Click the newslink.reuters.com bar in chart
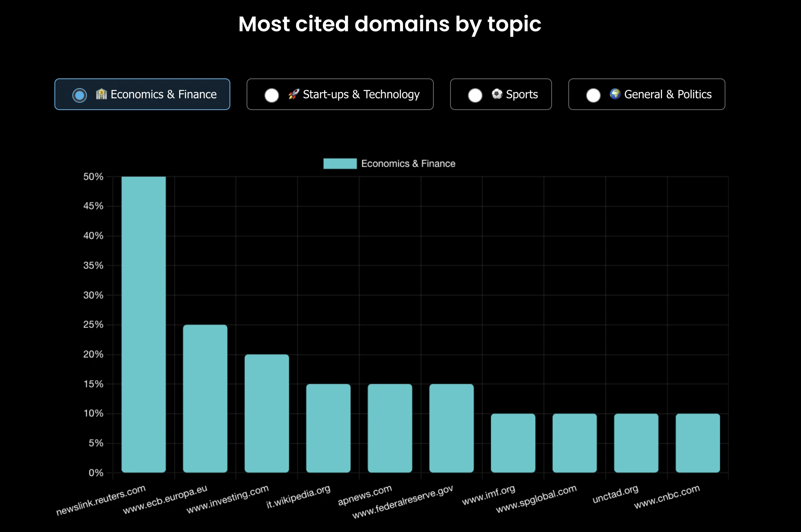The height and width of the screenshot is (532, 801). [144, 324]
